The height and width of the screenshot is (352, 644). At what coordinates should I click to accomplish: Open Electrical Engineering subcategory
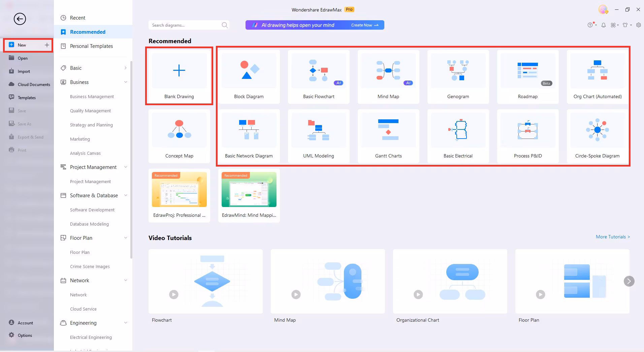pyautogui.click(x=91, y=337)
